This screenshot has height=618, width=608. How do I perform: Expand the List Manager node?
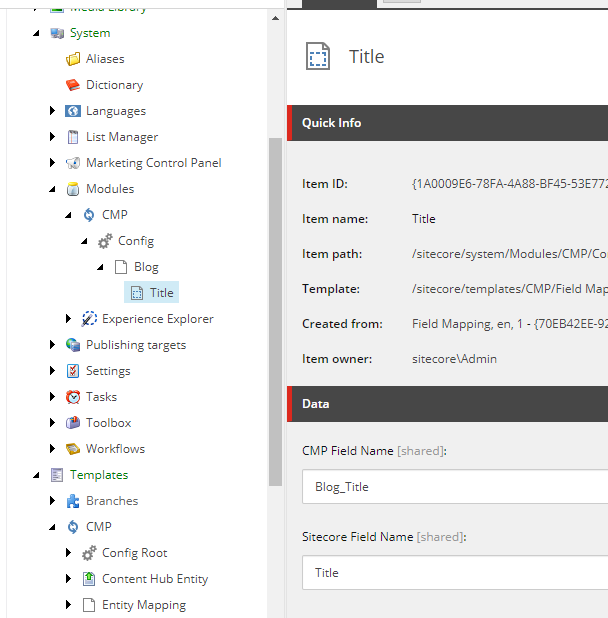[x=52, y=137]
